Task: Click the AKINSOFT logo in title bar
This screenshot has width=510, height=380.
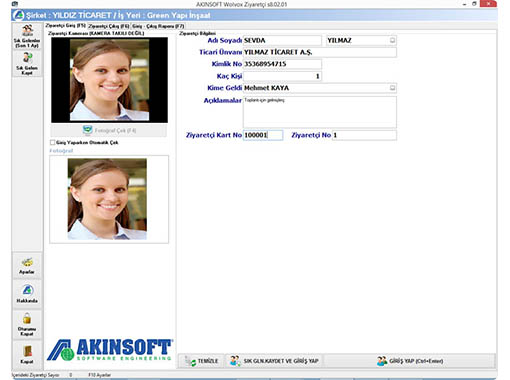Action: (19, 15)
